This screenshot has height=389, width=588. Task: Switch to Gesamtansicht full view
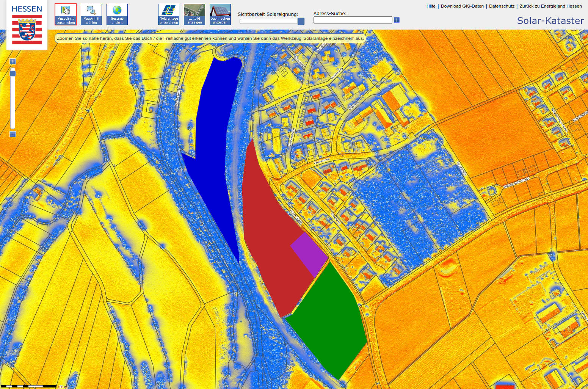(117, 15)
